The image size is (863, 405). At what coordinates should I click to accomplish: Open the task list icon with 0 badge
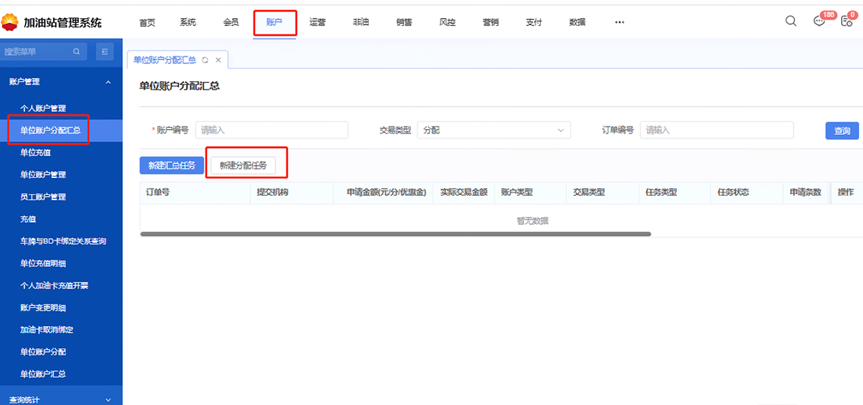[x=846, y=22]
